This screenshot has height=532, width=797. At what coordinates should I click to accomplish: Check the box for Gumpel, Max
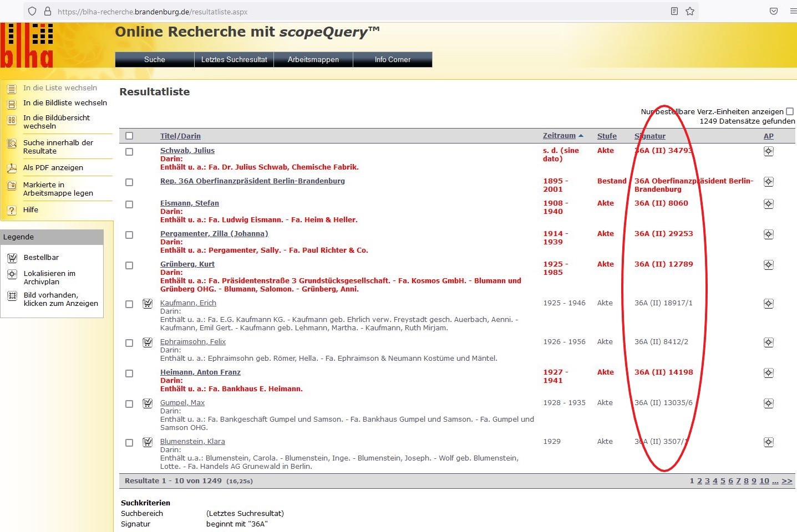[129, 404]
